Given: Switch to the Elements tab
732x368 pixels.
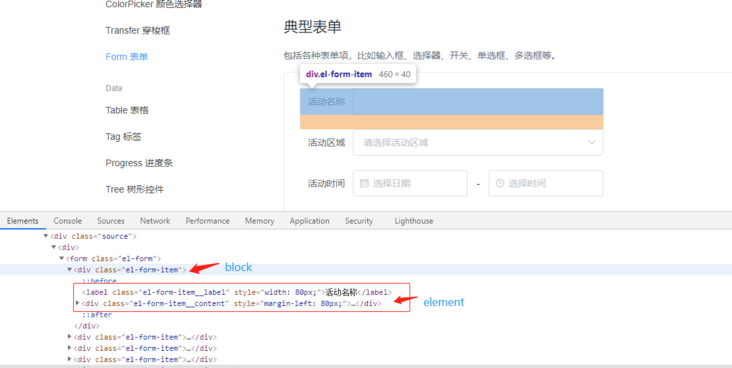Looking at the screenshot, I should [22, 221].
